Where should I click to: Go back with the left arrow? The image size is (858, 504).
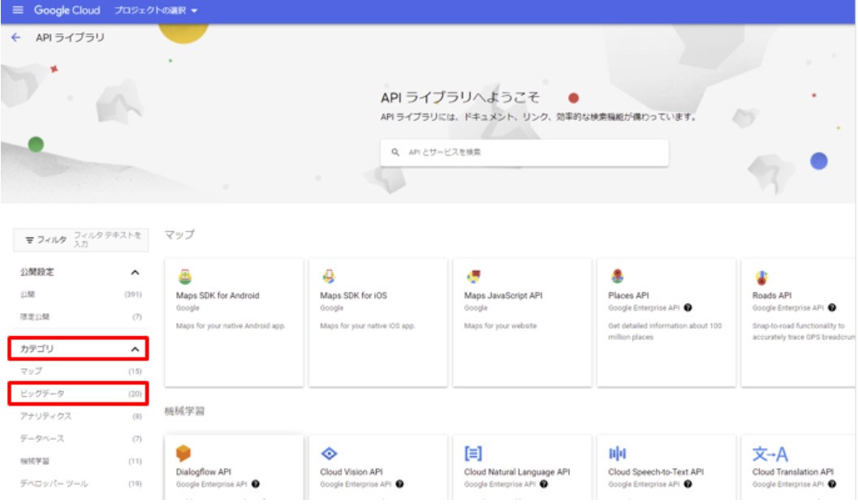[16, 37]
